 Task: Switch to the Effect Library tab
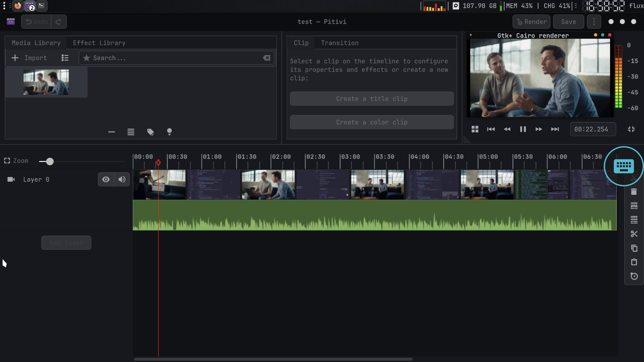(99, 43)
